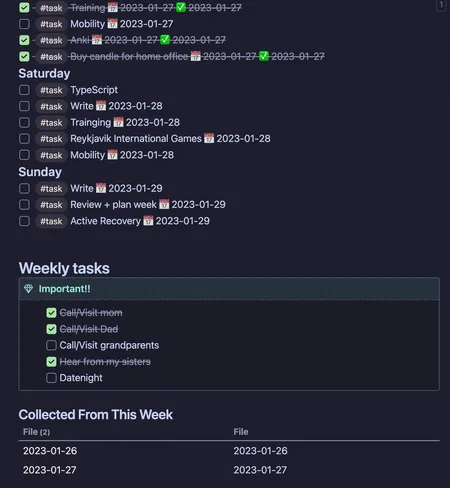Collapse the Important!! callout header
The width and height of the screenshot is (450, 488).
229,289
